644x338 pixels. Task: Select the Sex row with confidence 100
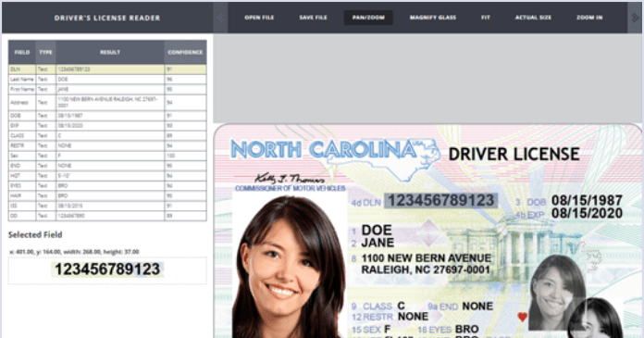tap(107, 156)
